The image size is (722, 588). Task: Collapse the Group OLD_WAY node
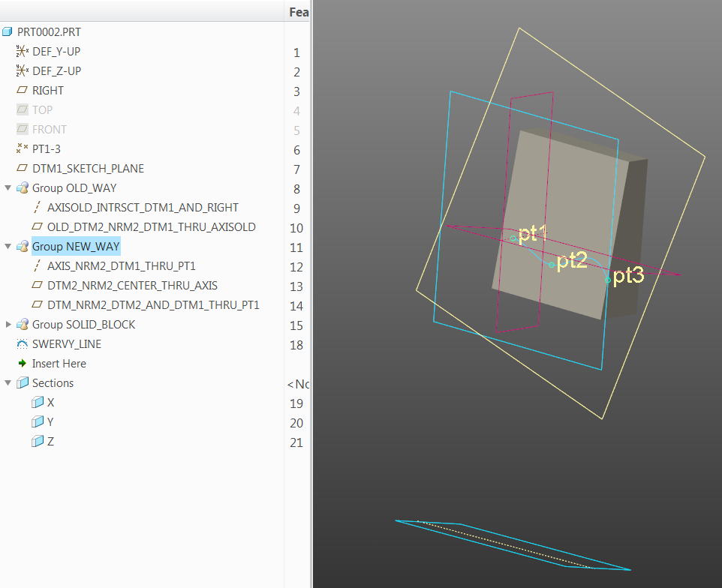pos(8,187)
